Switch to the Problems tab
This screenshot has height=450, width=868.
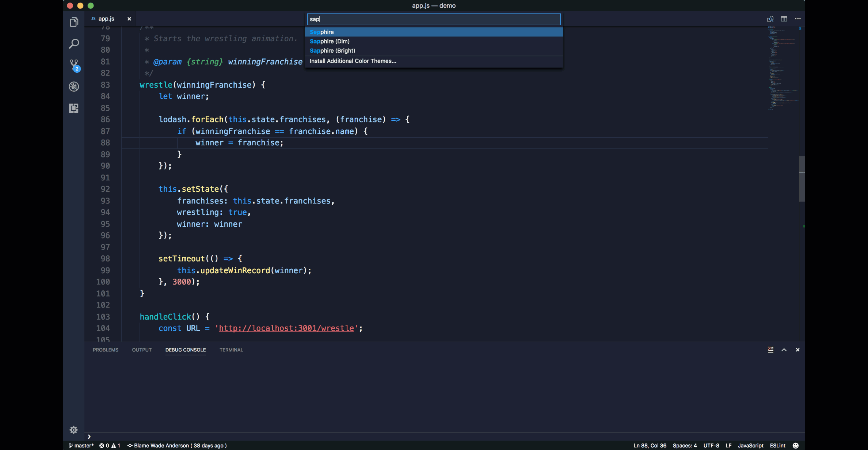106,350
